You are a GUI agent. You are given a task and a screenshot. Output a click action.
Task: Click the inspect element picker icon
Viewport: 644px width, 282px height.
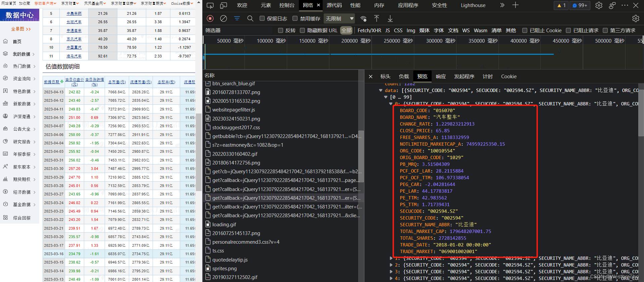coord(210,5)
